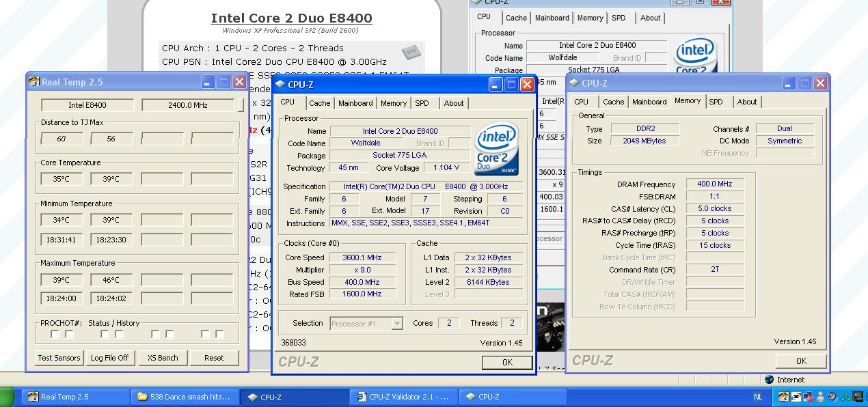Viewport: 868px width, 407px height.
Task: Click Reset in Real Temp
Action: click(x=214, y=358)
